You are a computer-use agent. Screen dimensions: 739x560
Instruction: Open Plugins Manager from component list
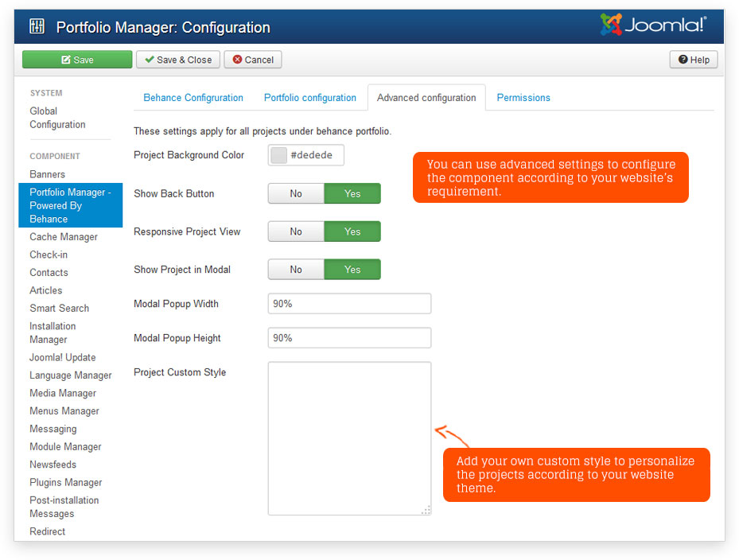pyautogui.click(x=66, y=482)
